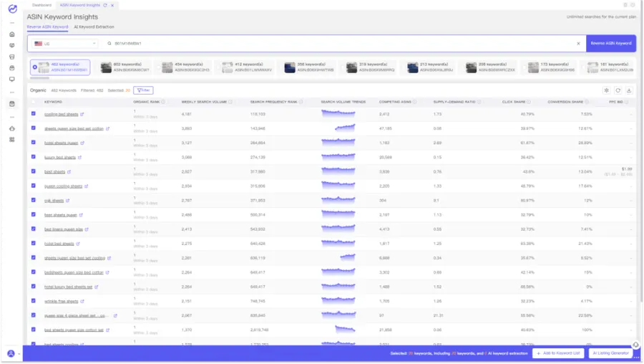This screenshot has height=364, width=644.
Task: Refresh the ASIN Keyword Insights tab
Action: pos(105,5)
